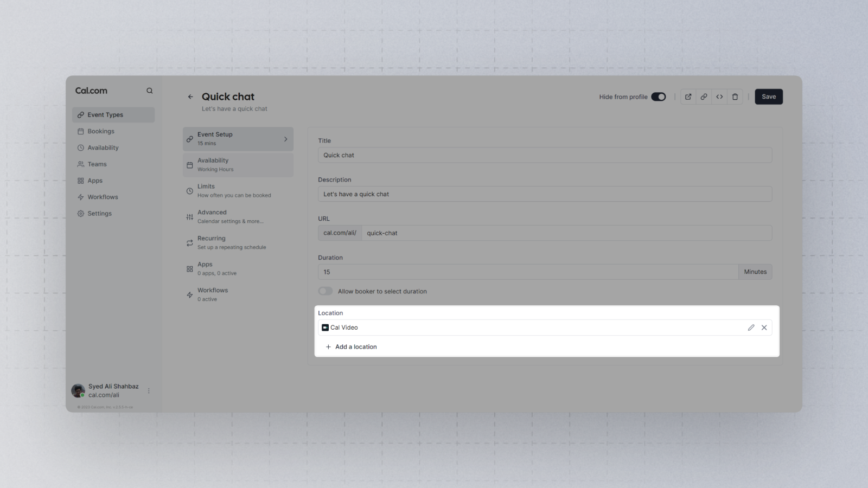Open the embed code icon
This screenshot has height=488, width=868.
tap(719, 97)
